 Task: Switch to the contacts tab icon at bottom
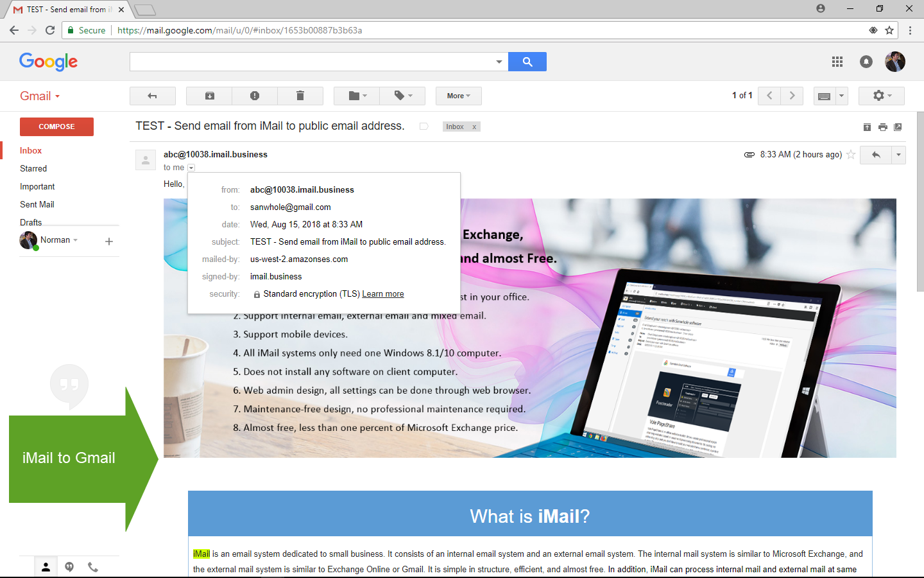(46, 567)
